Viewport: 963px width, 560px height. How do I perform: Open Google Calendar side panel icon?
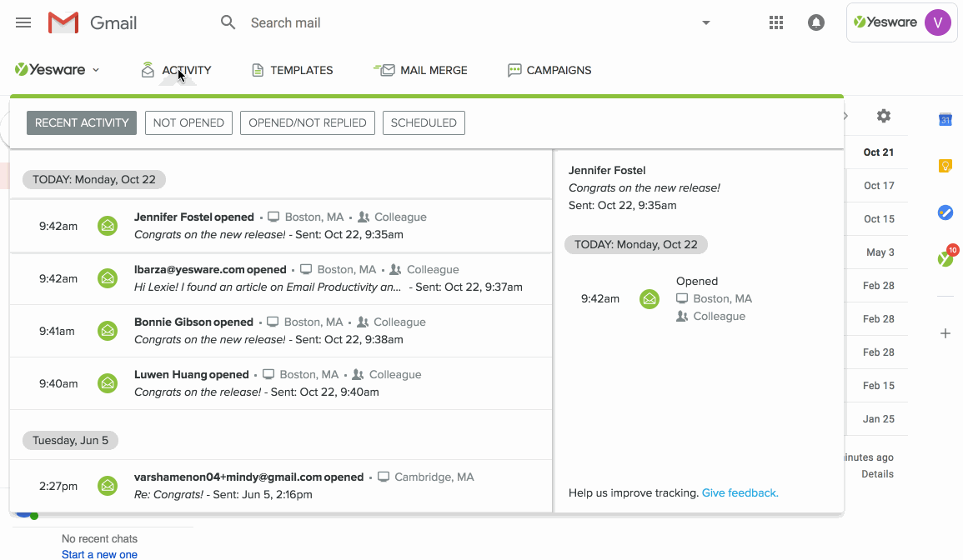(x=945, y=119)
